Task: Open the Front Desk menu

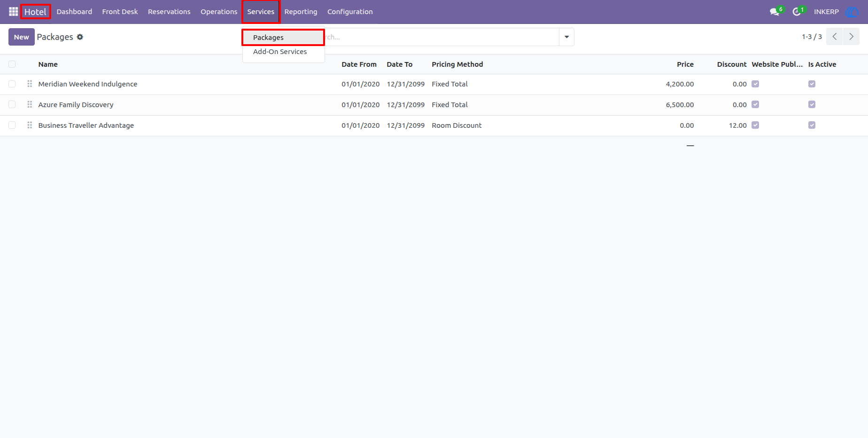Action: (120, 12)
